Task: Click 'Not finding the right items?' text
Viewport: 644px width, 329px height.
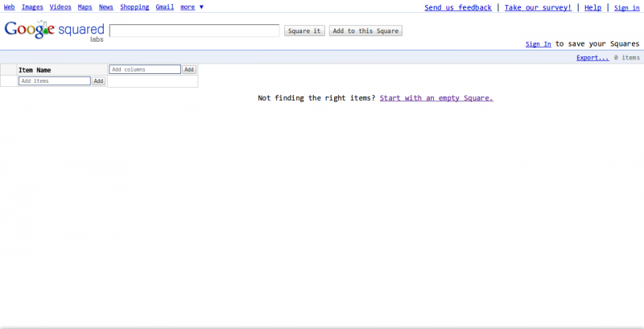Action: [x=316, y=98]
